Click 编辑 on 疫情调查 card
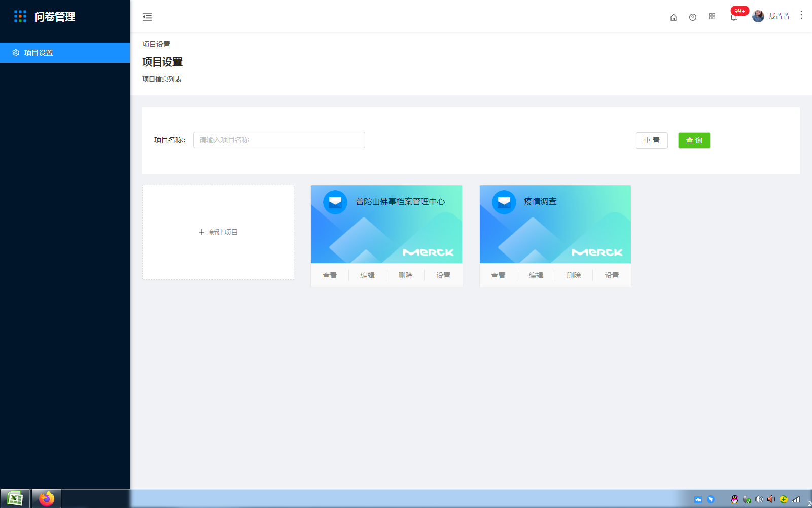 pyautogui.click(x=536, y=275)
